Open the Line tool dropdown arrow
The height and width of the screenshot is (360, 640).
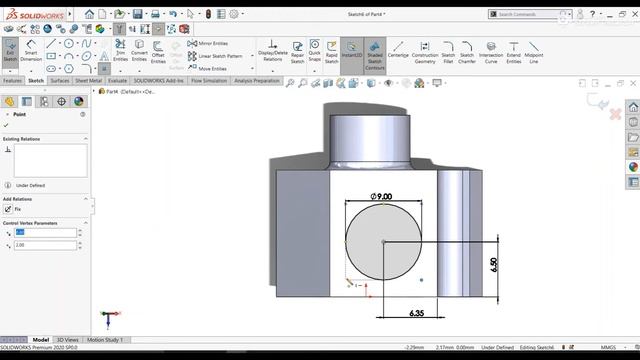pos(60,43)
